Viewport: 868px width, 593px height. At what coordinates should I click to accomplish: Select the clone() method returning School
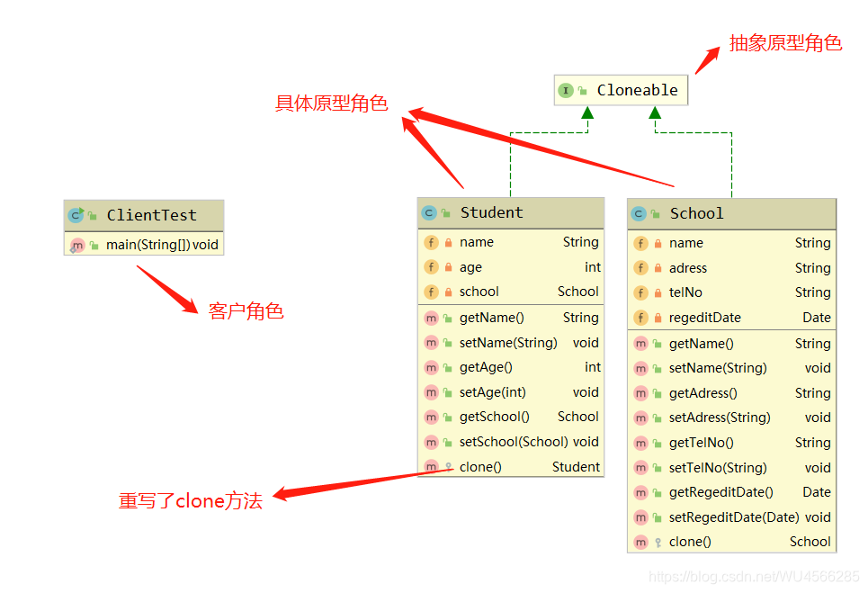pos(731,542)
